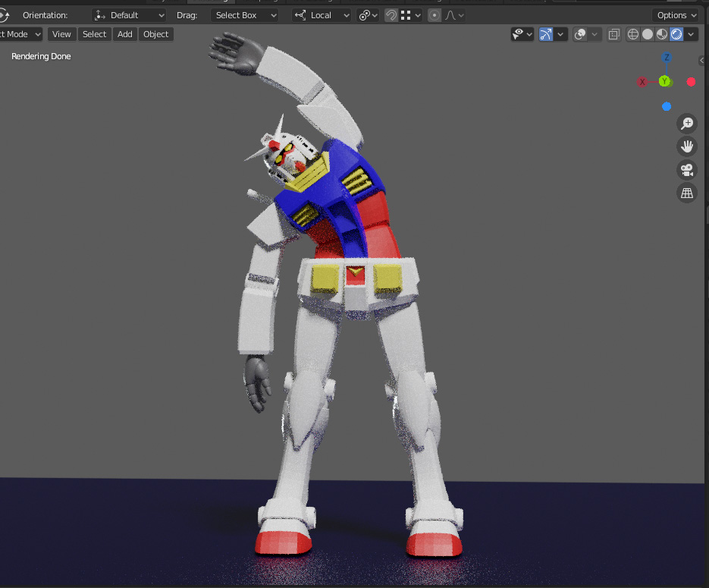
Task: Expand the Options dropdown
Action: [675, 15]
